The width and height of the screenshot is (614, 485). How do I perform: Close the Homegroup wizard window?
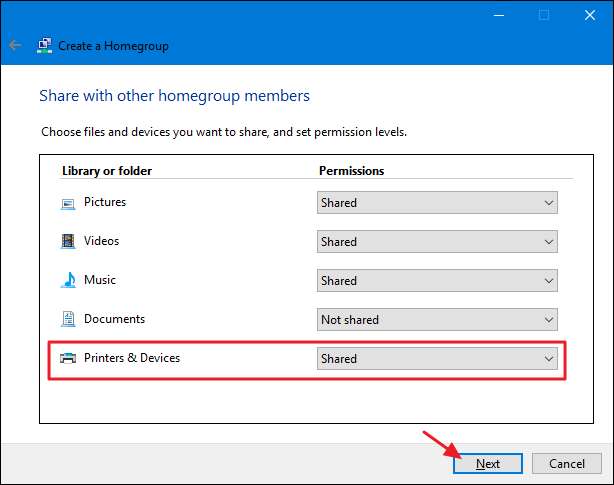pyautogui.click(x=589, y=15)
